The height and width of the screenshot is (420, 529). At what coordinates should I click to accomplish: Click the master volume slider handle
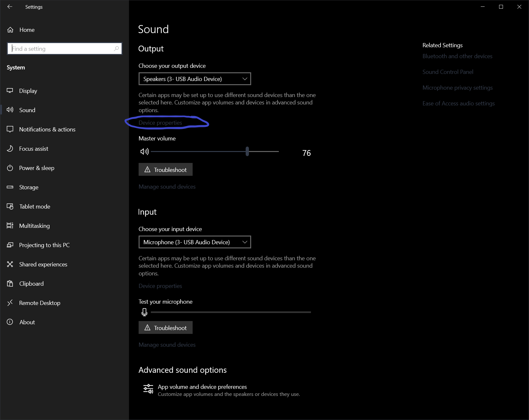pos(247,151)
